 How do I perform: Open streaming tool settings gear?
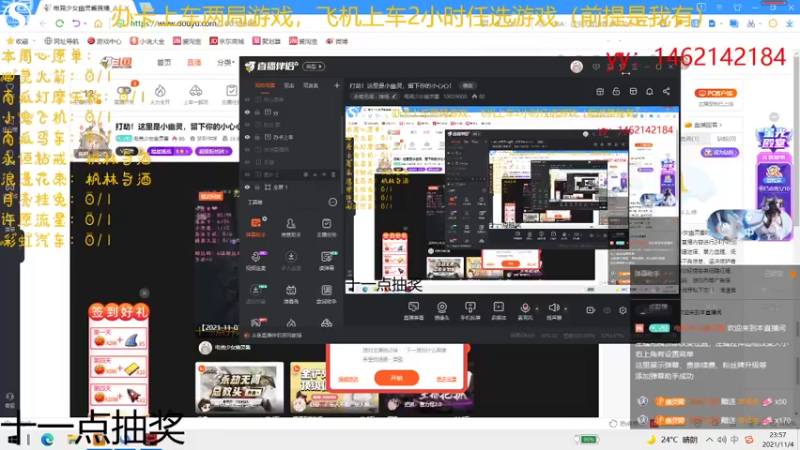(x=622, y=310)
